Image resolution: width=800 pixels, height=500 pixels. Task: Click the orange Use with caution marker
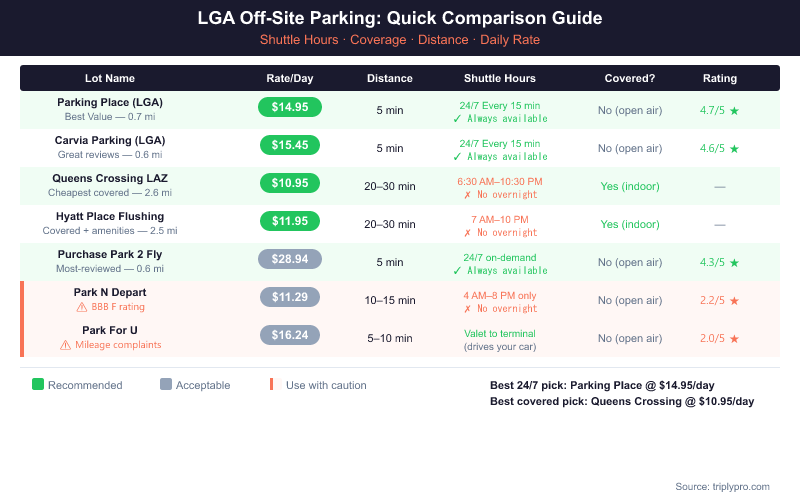coord(272,385)
